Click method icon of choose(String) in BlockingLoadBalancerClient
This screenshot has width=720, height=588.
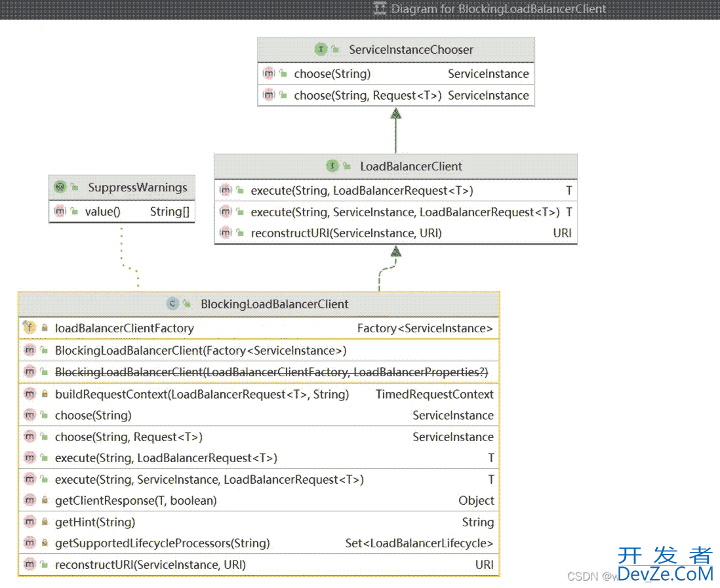click(x=30, y=415)
